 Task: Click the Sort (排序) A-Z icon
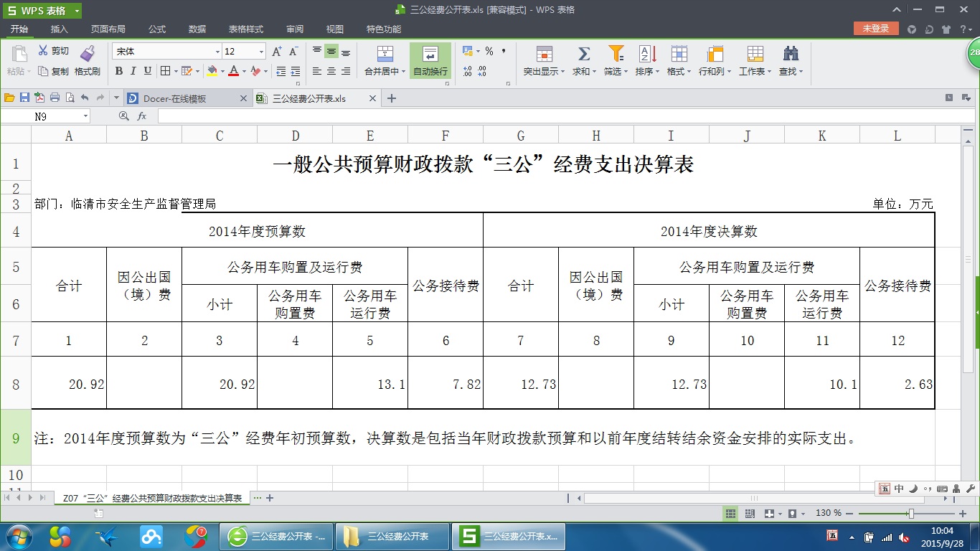[647, 54]
